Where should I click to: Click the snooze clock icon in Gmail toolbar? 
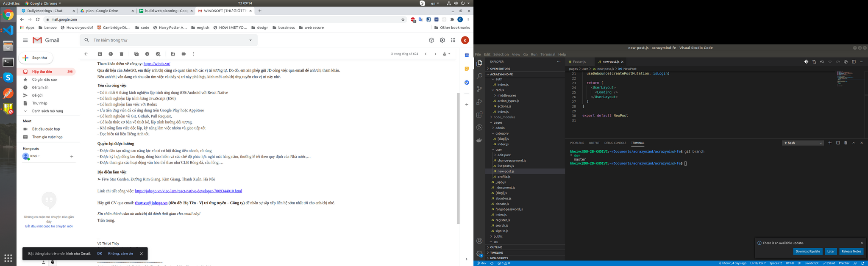point(147,54)
